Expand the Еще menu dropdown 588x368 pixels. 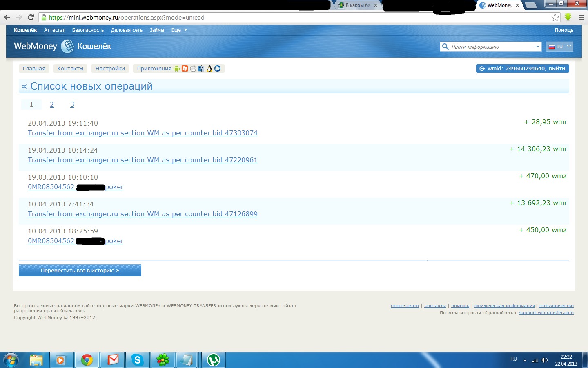pos(179,30)
